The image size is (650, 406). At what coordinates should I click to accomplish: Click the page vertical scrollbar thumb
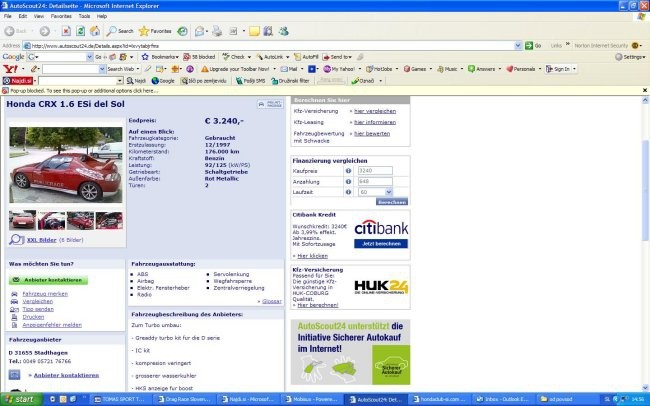[x=645, y=190]
